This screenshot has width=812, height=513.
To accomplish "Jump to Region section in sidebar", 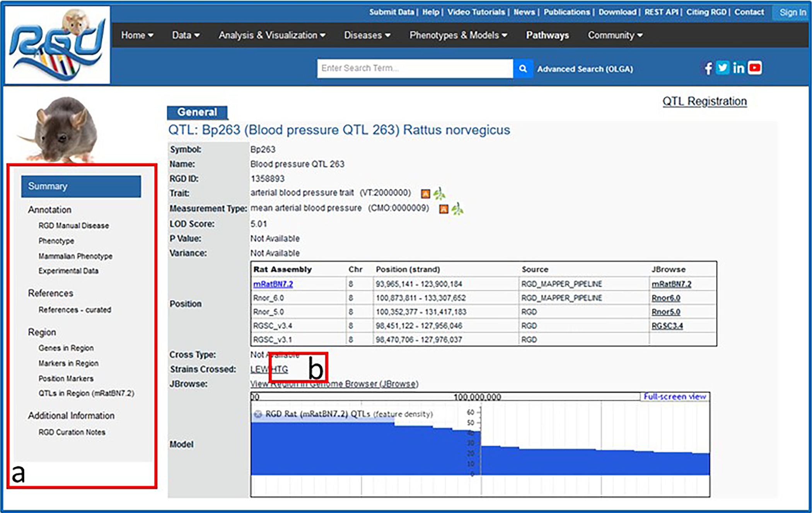I will click(42, 332).
